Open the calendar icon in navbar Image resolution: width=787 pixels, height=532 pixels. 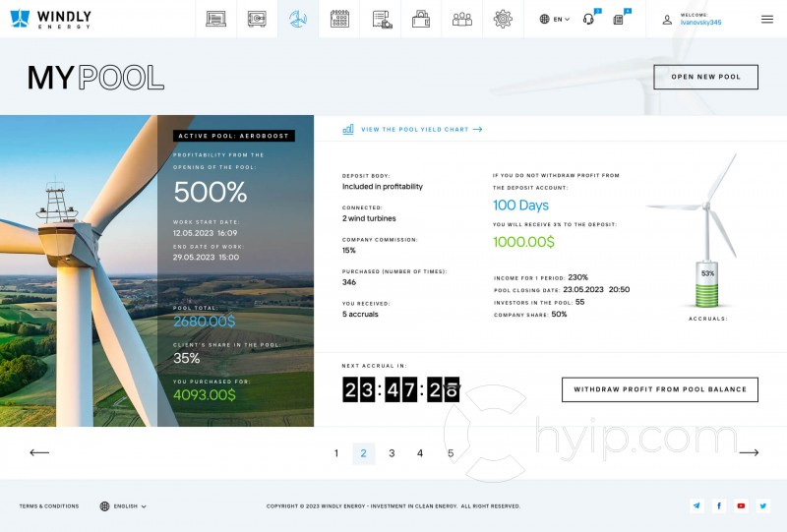339,19
